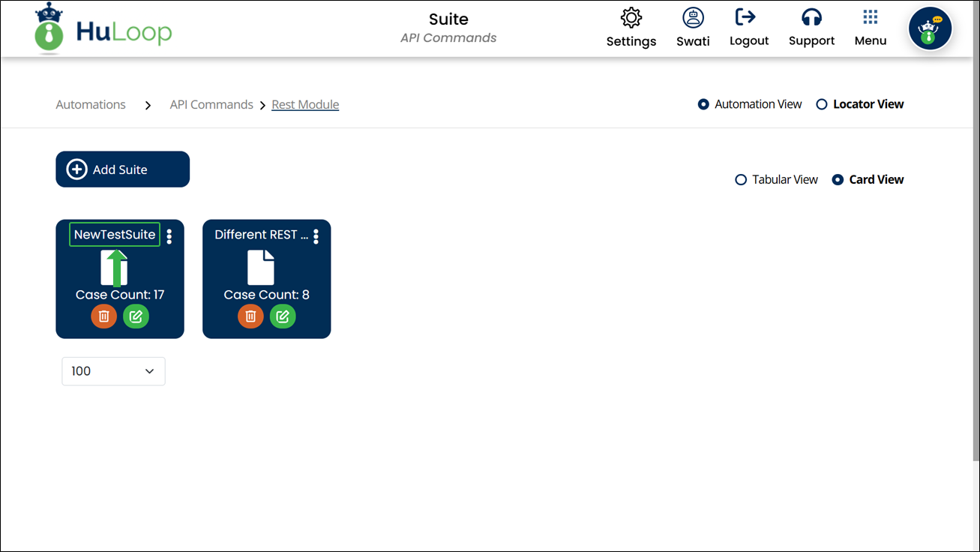Open the chatbot assistant avatar

coord(930,28)
